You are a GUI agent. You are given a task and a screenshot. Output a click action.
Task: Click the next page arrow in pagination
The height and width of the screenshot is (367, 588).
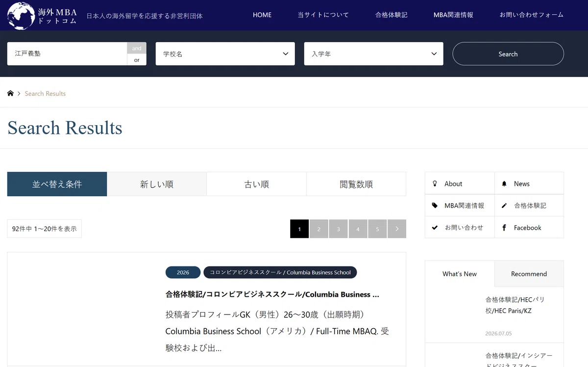coord(397,229)
